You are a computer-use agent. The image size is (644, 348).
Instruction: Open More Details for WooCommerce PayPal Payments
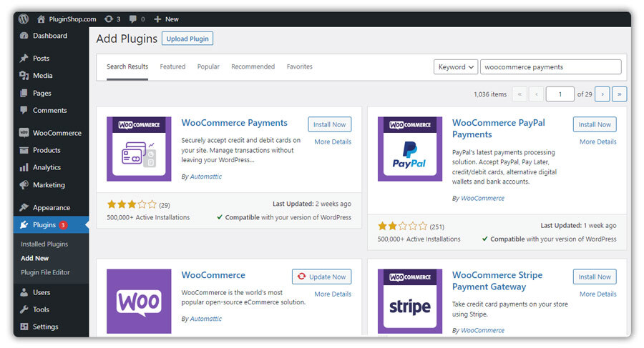(598, 141)
